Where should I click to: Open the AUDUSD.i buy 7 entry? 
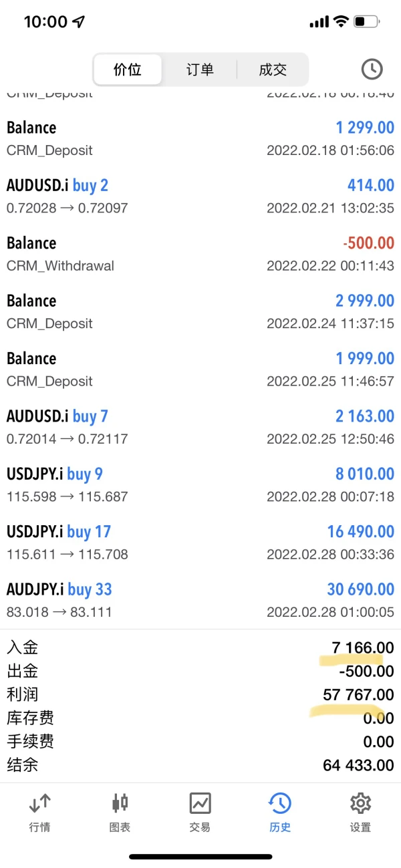[200, 426]
